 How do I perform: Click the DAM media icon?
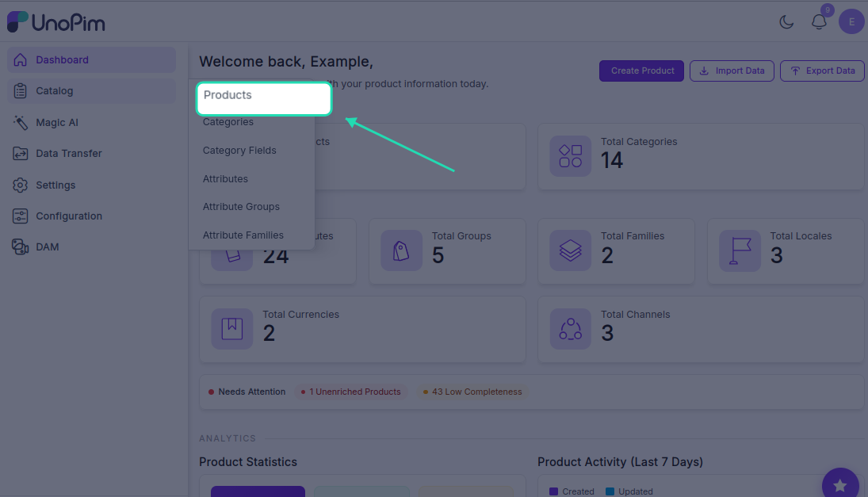point(20,247)
